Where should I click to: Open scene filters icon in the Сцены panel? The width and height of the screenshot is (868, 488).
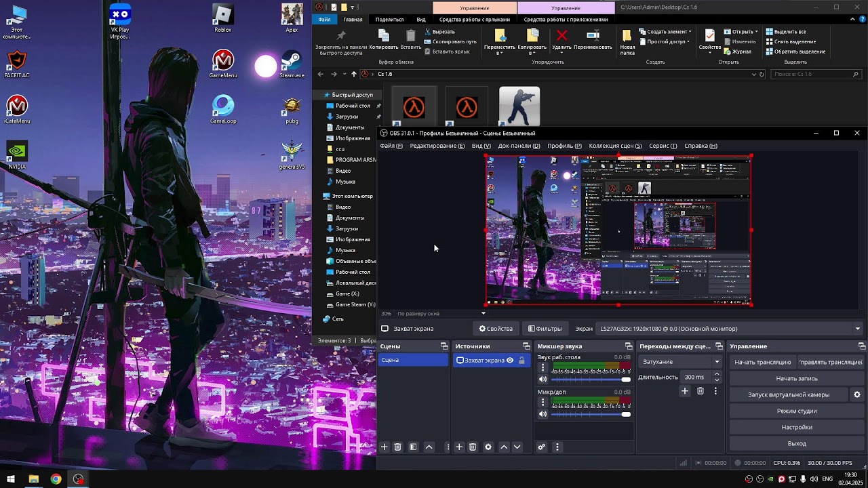(413, 447)
